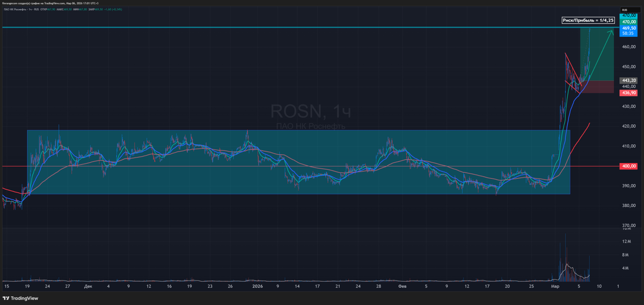The width and height of the screenshot is (644, 305).
Task: Select the ОТКР open price value in legend
Action: [x=51, y=10]
